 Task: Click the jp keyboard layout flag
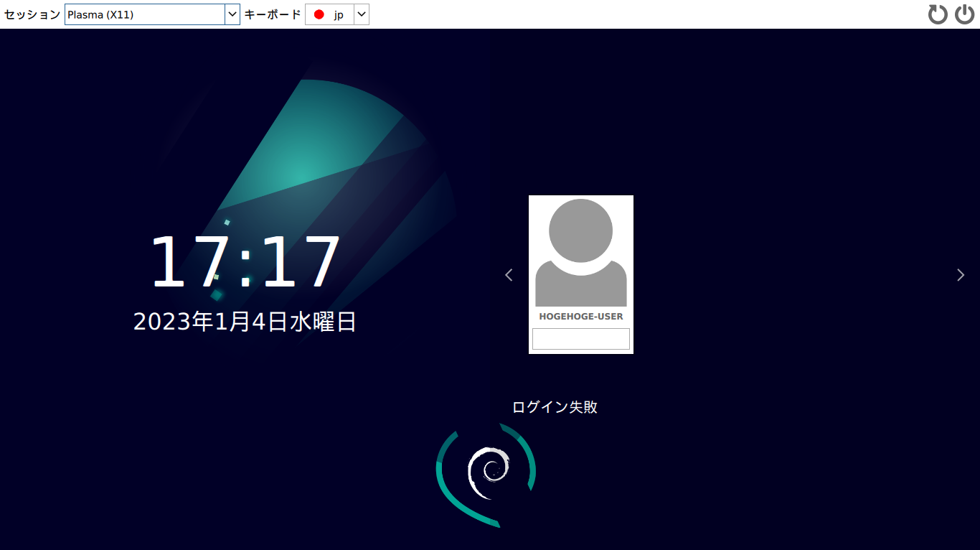319,14
